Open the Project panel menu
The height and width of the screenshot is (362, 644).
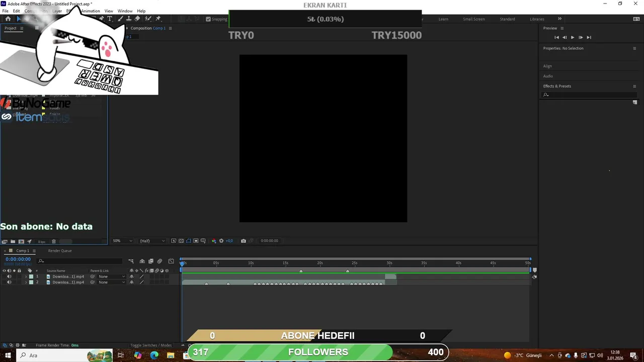coord(22,28)
